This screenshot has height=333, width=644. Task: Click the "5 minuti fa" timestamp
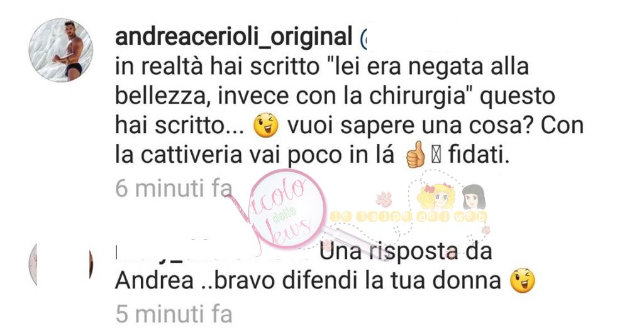click(174, 314)
